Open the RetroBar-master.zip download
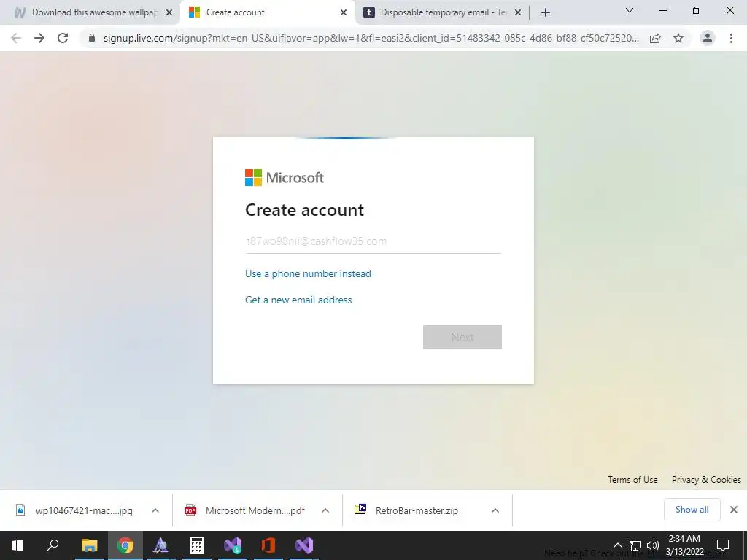This screenshot has height=560, width=747. [407, 510]
